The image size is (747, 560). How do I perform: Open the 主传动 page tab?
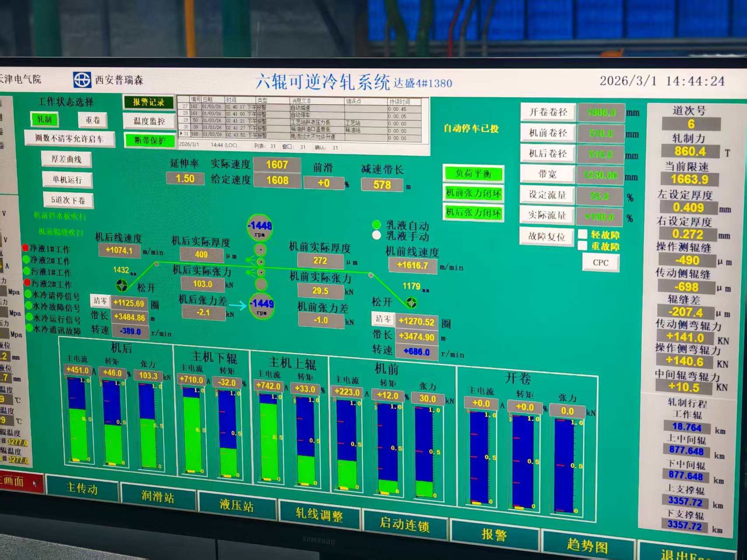tap(82, 489)
